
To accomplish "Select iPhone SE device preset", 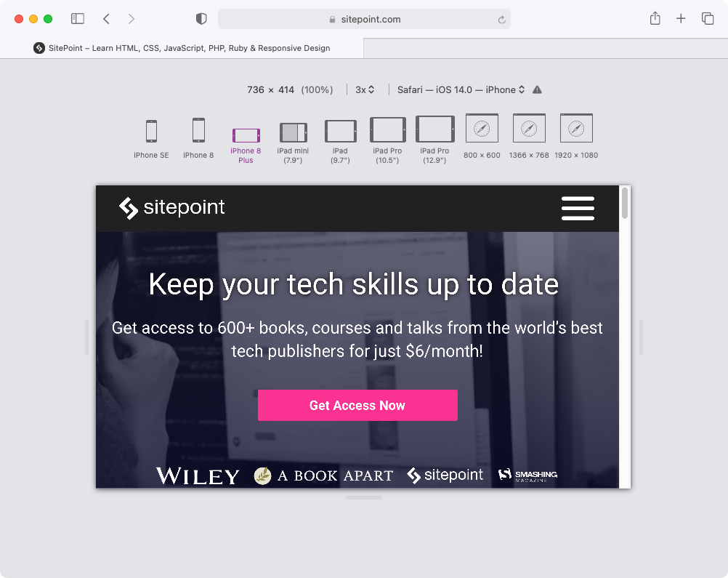I will [151, 138].
